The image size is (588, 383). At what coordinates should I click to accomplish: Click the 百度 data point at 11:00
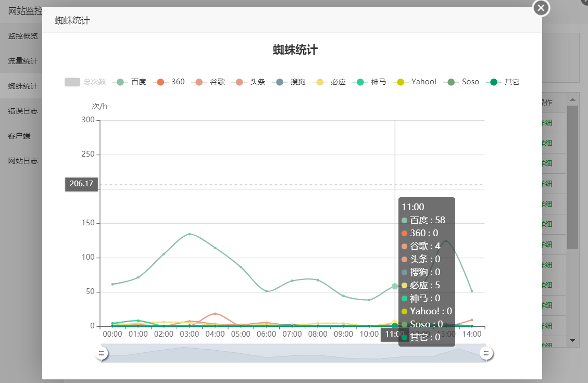(395, 286)
